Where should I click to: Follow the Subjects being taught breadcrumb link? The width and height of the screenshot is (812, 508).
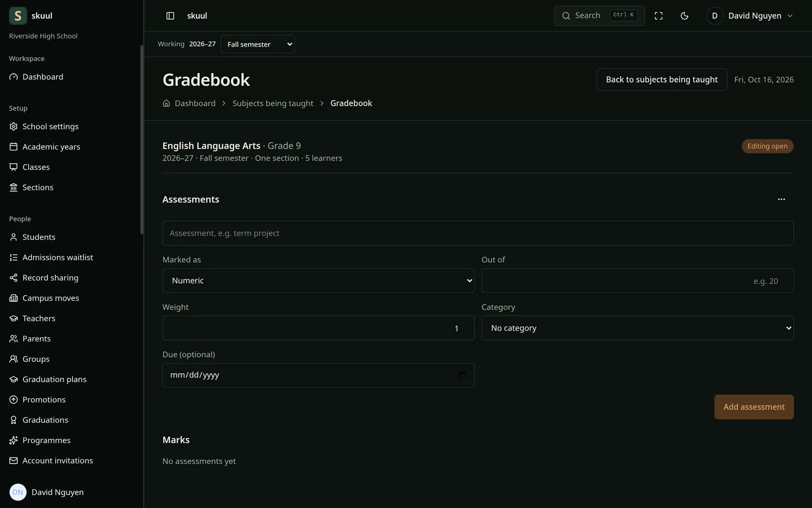tap(273, 103)
